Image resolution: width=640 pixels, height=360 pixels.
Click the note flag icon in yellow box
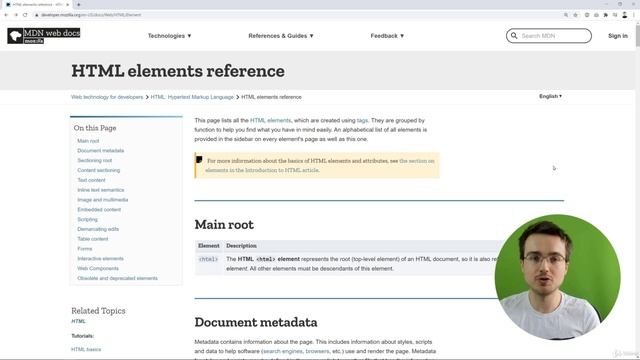pos(199,160)
